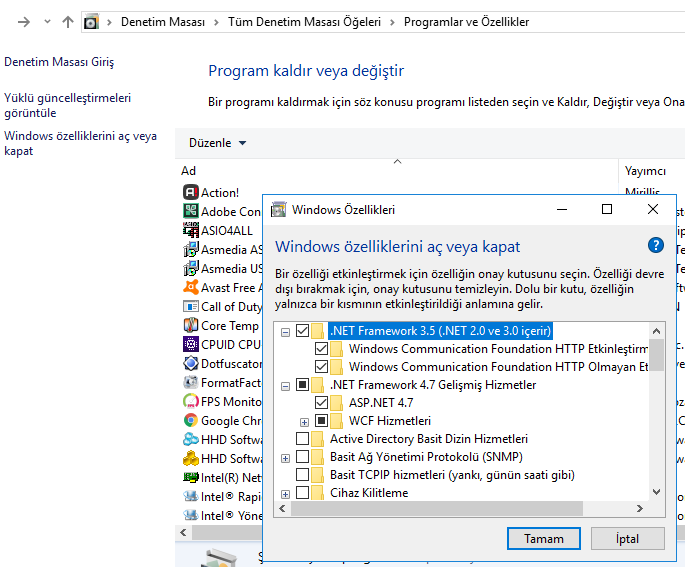Enable Active Directory Basit Dizin Hizmetleri
Image resolution: width=685 pixels, height=567 pixels.
pyautogui.click(x=302, y=438)
